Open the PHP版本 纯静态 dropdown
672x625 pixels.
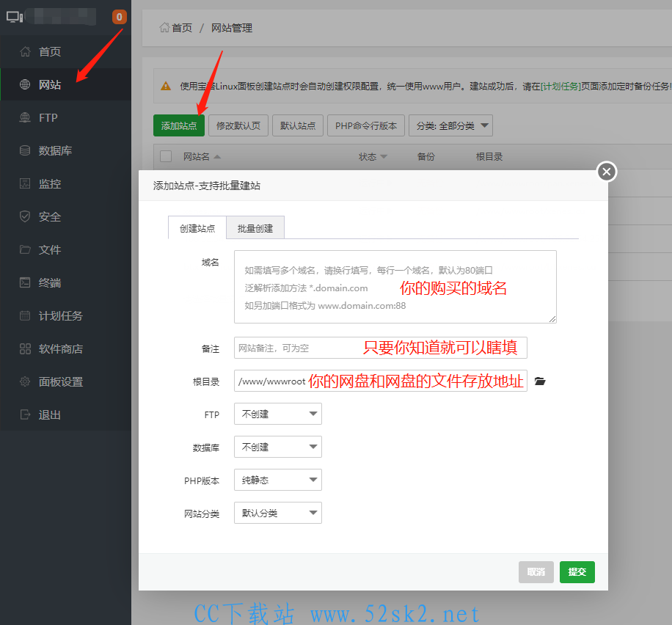[278, 480]
